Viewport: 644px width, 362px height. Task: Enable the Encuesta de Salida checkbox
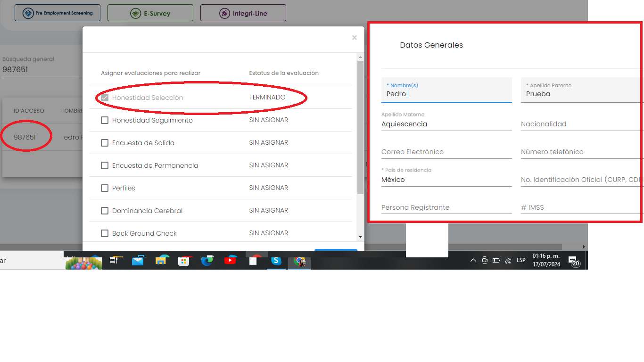(x=105, y=143)
